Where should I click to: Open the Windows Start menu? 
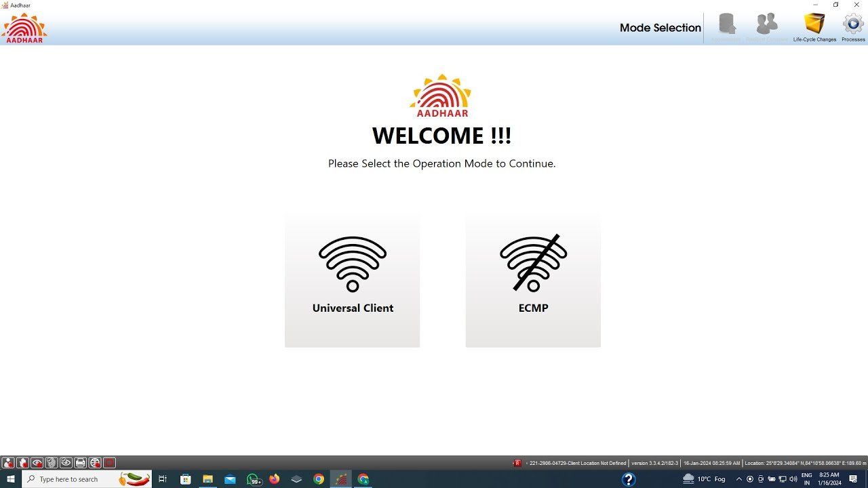pyautogui.click(x=11, y=479)
